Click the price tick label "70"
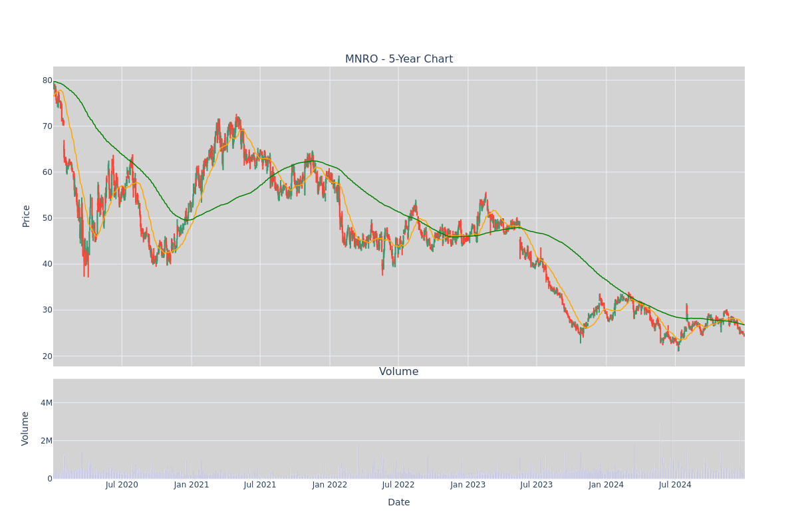The width and height of the screenshot is (798, 532). click(47, 126)
